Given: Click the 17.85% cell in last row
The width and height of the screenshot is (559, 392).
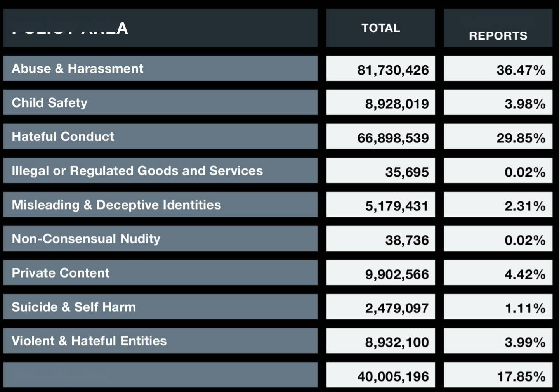Looking at the screenshot, I should pos(521,376).
